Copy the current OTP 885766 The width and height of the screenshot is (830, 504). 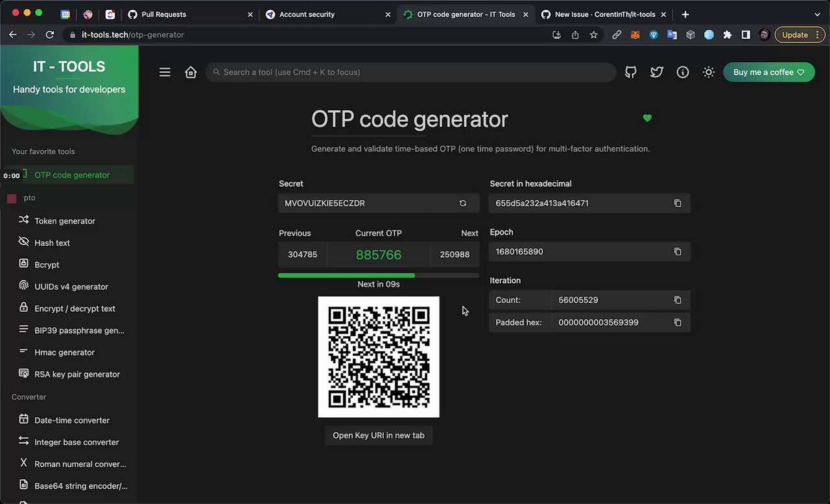[x=379, y=255]
